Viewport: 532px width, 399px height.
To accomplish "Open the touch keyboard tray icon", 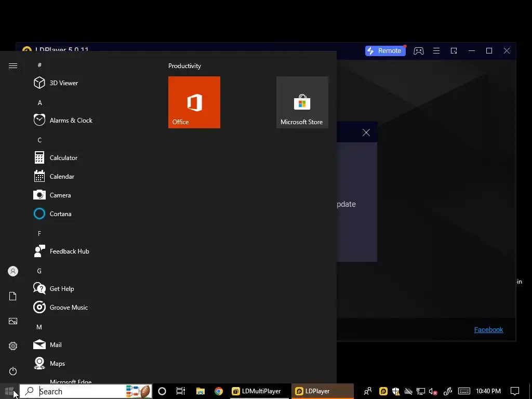I will coord(464,391).
